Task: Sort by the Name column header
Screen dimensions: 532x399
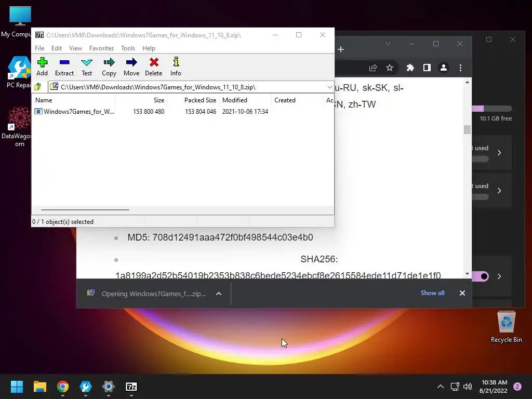Action: (73, 100)
